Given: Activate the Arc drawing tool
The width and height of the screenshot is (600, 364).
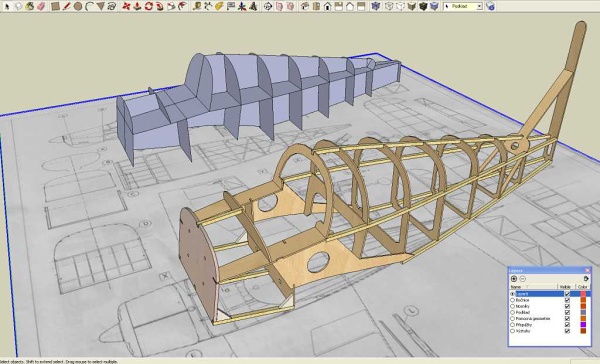Looking at the screenshot, I should click(x=89, y=6).
